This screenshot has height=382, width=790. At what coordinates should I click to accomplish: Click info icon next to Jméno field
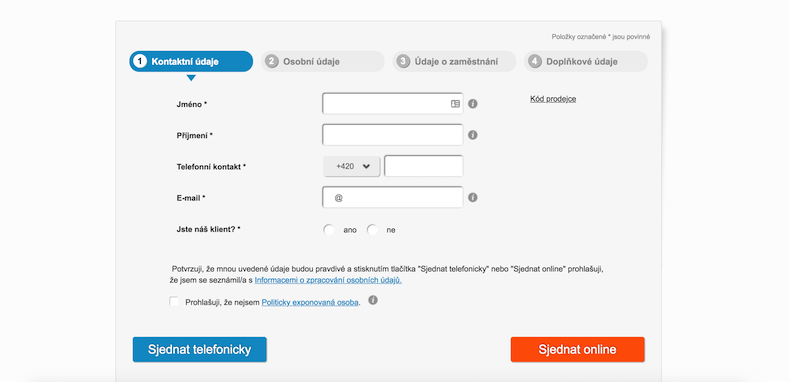click(473, 104)
